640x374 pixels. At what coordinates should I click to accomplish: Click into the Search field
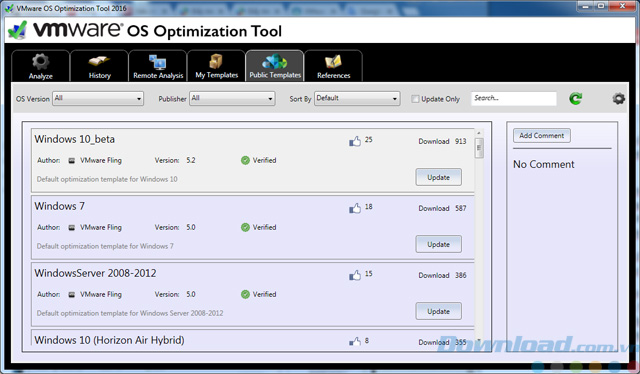[x=514, y=98]
